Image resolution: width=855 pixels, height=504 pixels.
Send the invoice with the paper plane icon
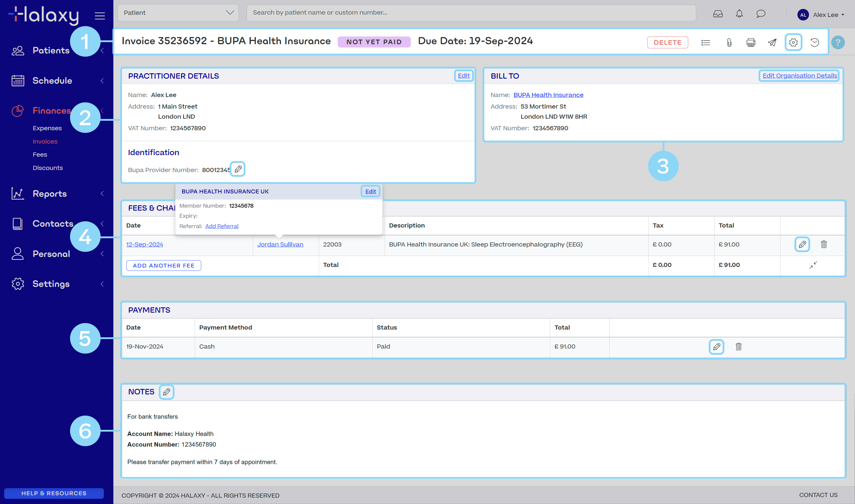tap(772, 42)
